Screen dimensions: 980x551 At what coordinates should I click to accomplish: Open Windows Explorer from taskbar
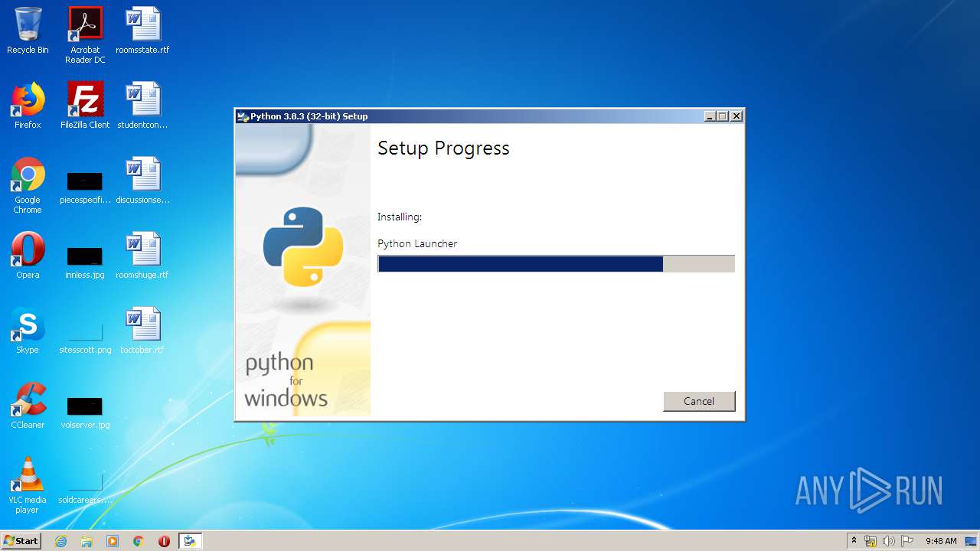87,541
